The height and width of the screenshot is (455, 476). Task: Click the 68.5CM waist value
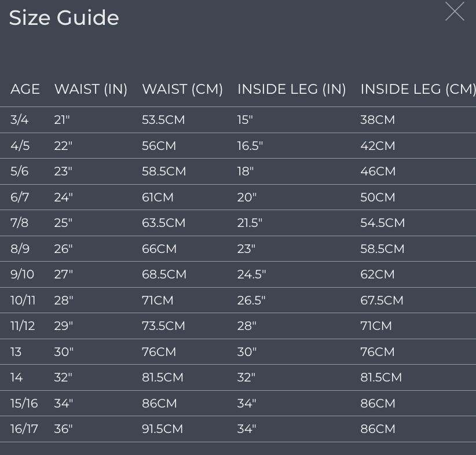tap(164, 274)
